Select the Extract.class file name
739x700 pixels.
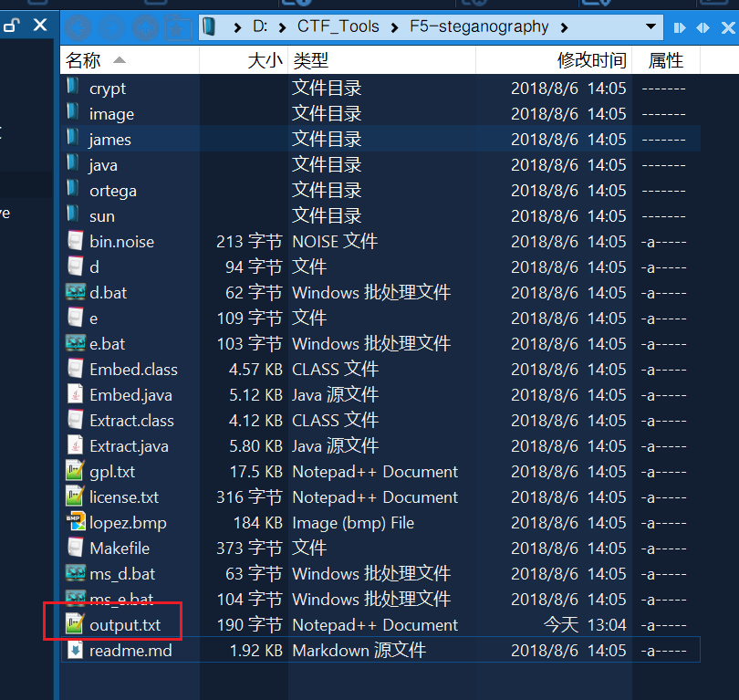(x=131, y=421)
